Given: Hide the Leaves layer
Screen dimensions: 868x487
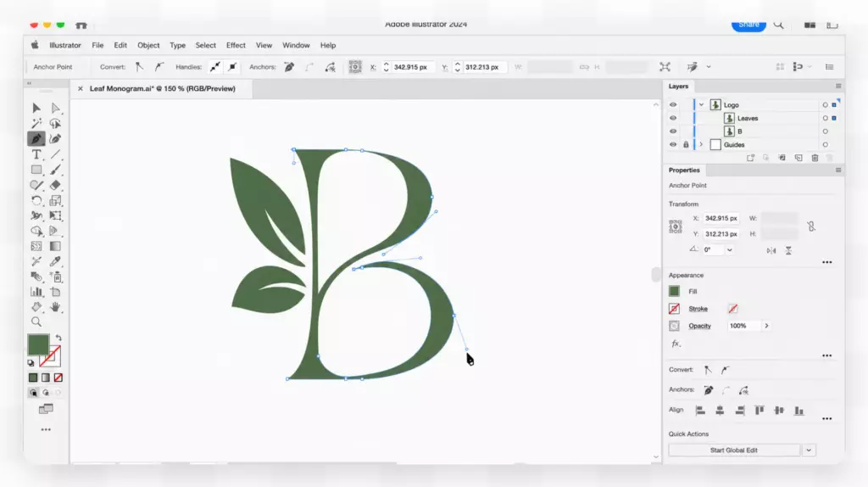Looking at the screenshot, I should click(673, 118).
